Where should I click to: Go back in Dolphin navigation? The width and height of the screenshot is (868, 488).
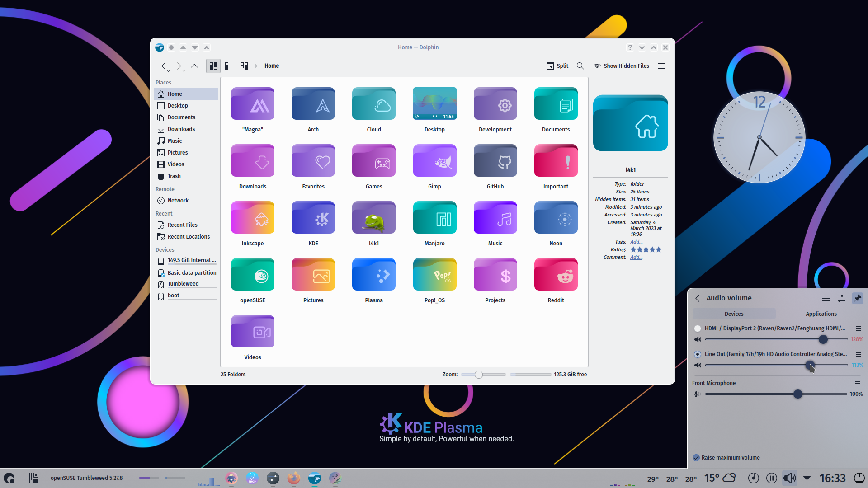pos(164,66)
